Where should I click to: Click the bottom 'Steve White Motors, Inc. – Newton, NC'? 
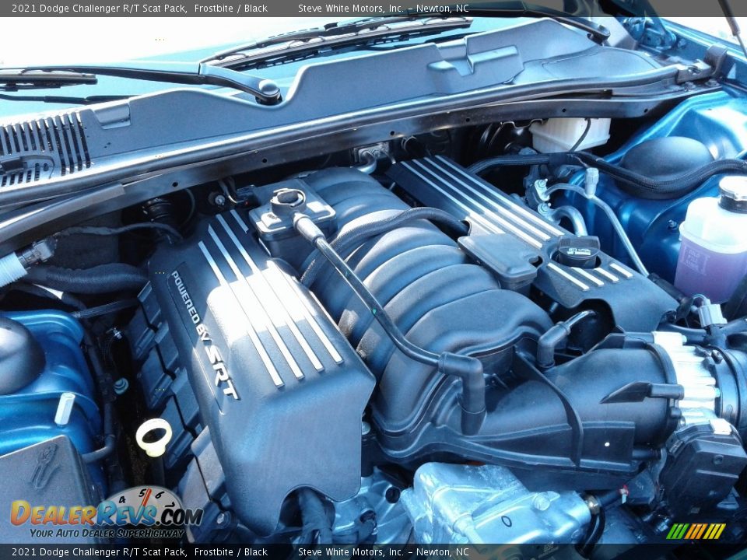384,552
